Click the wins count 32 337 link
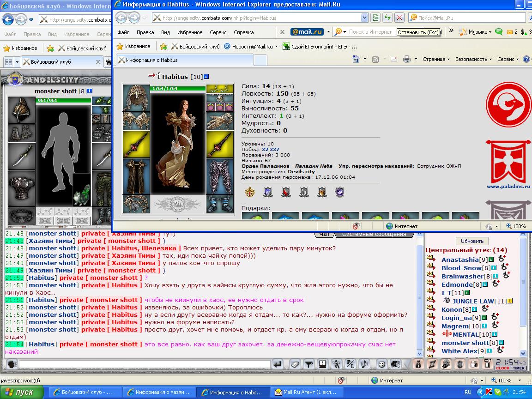This screenshot has width=532, height=399. click(270, 149)
